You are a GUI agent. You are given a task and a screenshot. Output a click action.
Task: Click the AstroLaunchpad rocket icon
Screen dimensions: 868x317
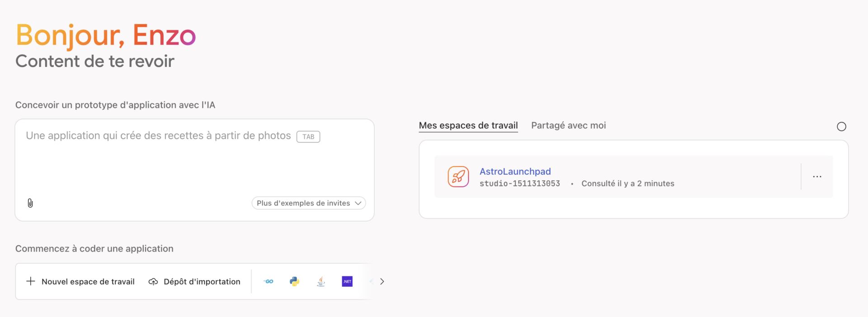[x=458, y=177]
